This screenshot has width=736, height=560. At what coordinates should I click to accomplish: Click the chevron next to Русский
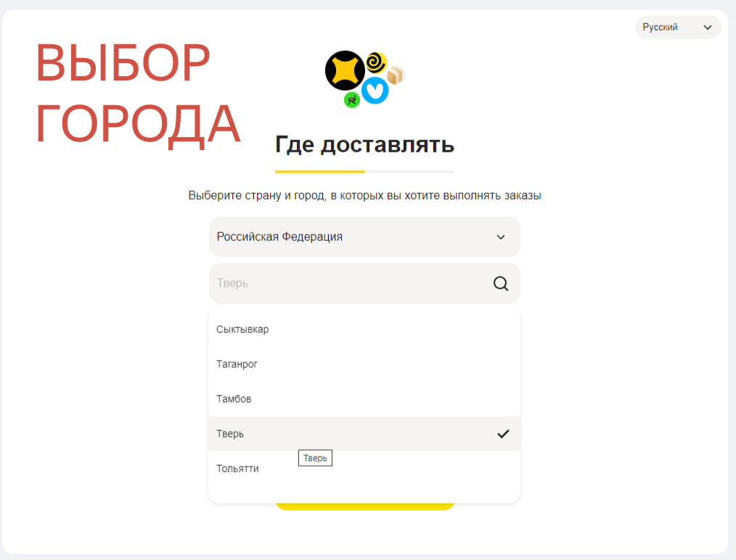(708, 28)
